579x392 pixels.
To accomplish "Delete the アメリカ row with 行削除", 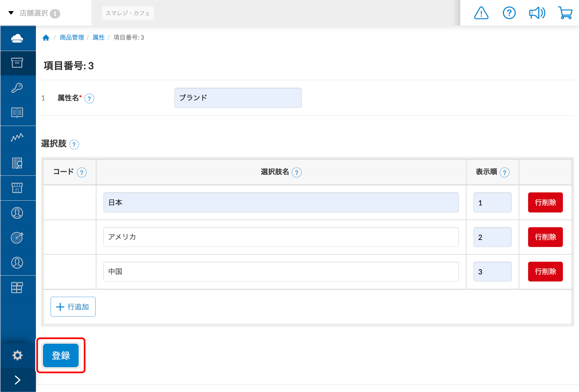I will [x=545, y=237].
